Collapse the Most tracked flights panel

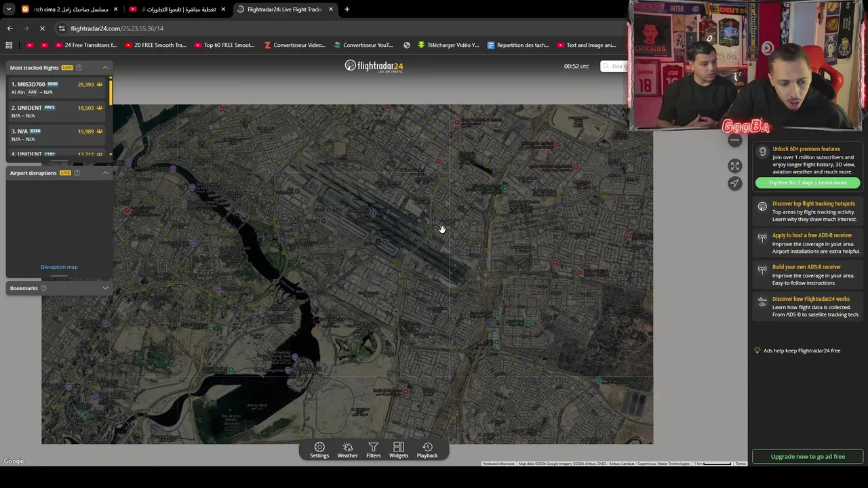(105, 68)
